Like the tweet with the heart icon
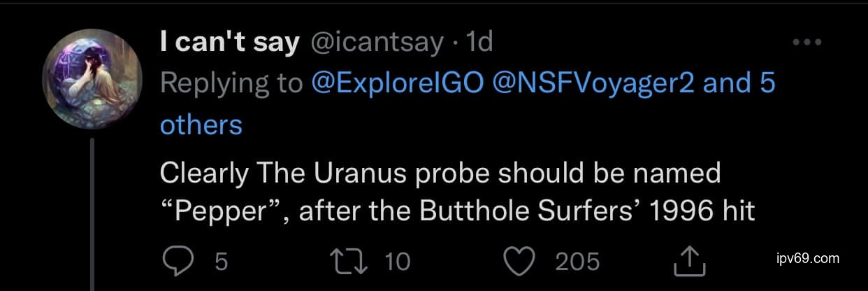 point(519,261)
